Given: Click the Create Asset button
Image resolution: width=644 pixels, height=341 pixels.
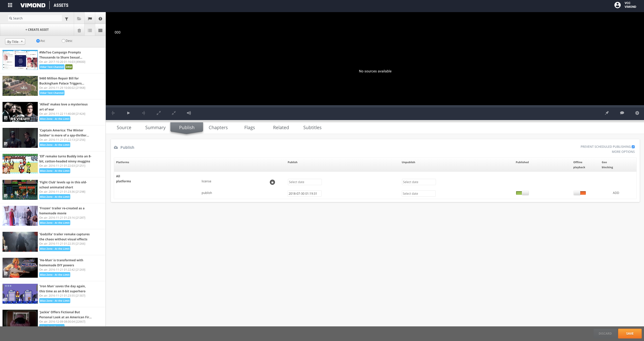Looking at the screenshot, I should tap(37, 30).
